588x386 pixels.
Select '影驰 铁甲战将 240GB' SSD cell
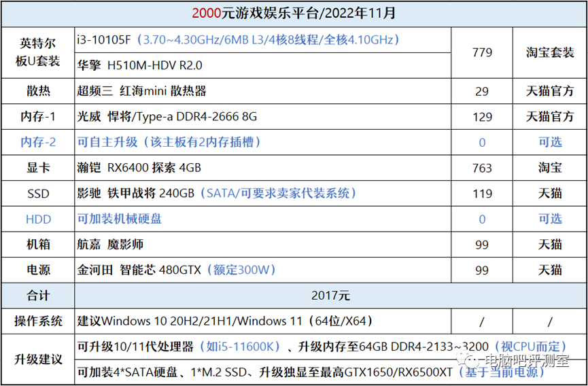coord(262,194)
